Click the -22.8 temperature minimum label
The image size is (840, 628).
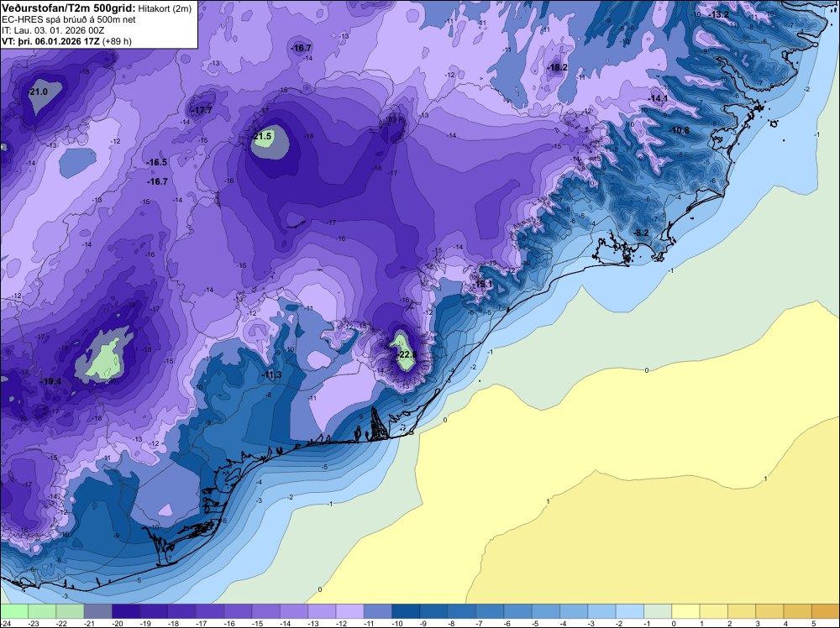(x=407, y=355)
